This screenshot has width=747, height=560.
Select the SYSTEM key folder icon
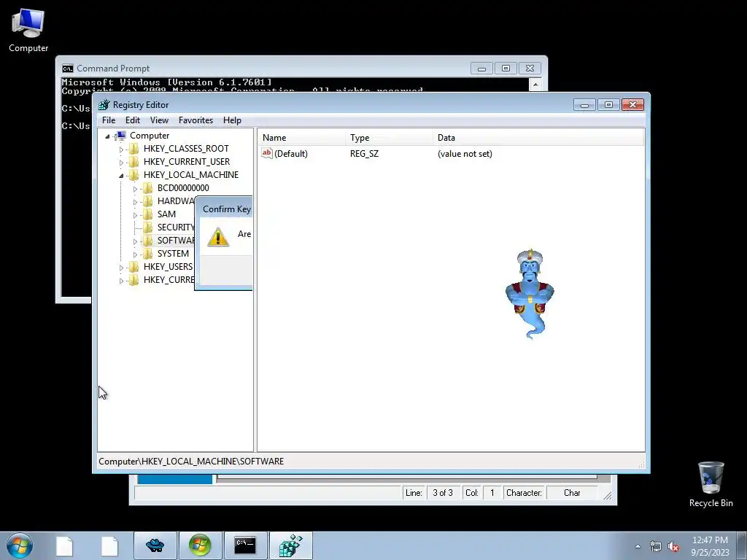(148, 254)
